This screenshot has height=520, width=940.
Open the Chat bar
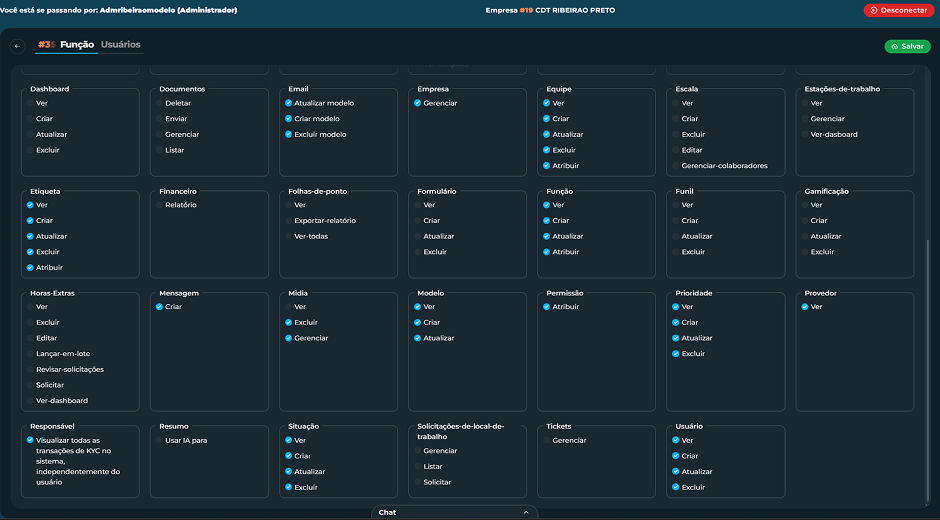(x=454, y=512)
